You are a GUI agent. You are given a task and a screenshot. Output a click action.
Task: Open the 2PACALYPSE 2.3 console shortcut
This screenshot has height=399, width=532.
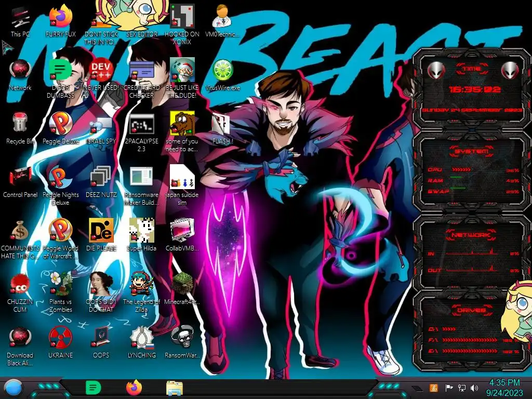141,132
